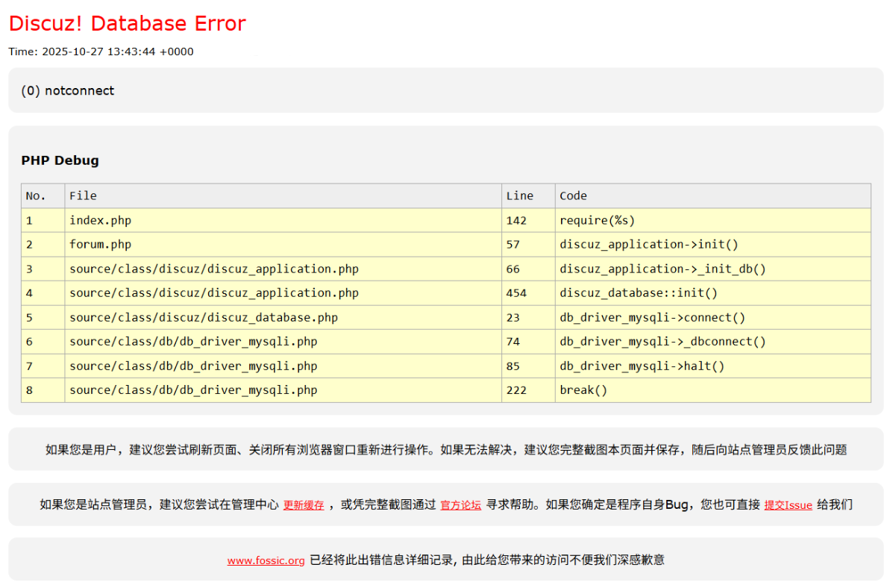
Task: Click the require(%s) code cell
Action: pyautogui.click(x=597, y=220)
